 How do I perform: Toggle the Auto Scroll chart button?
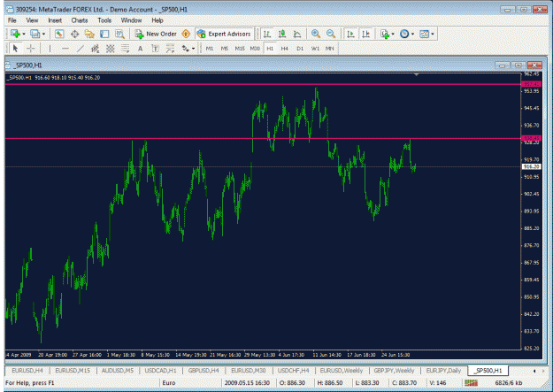350,34
